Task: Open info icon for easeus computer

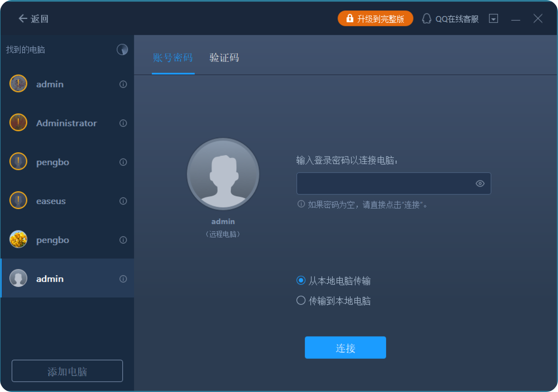Action: click(123, 201)
